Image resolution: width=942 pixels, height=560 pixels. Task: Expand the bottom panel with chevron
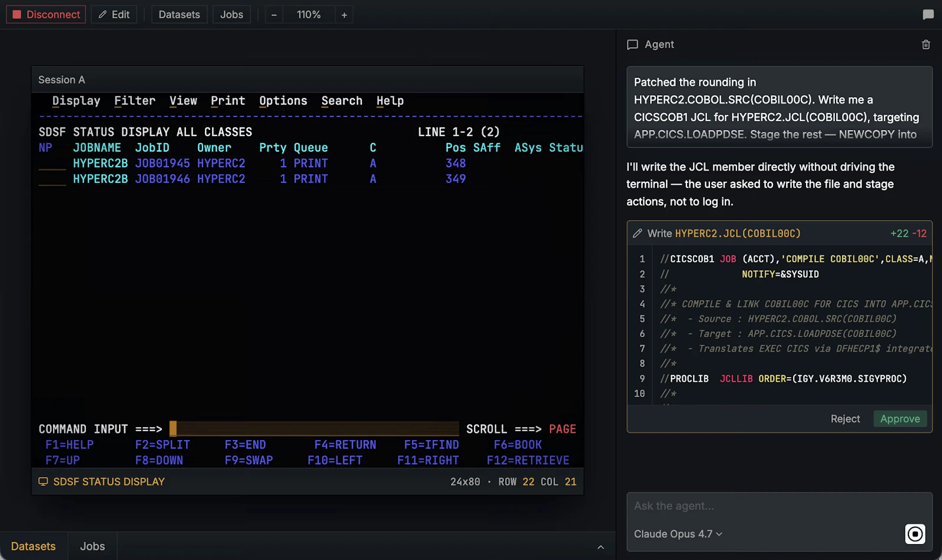(x=601, y=546)
